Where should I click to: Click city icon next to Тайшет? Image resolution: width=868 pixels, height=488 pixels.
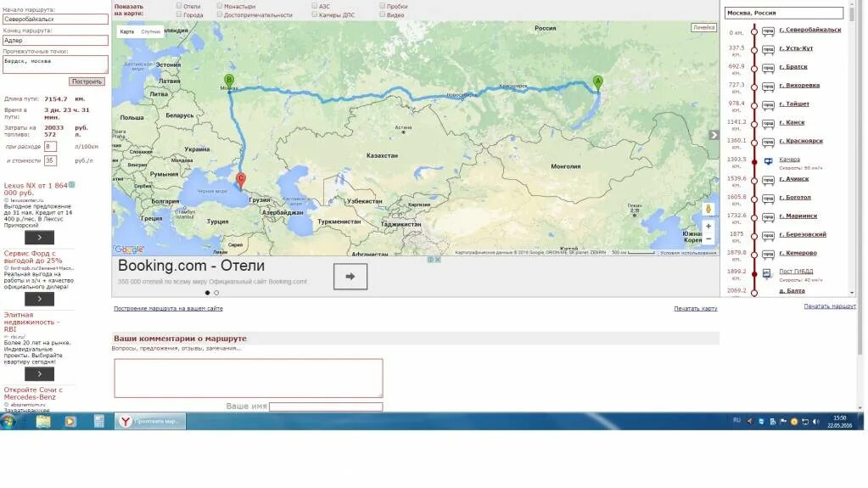pyautogui.click(x=768, y=105)
